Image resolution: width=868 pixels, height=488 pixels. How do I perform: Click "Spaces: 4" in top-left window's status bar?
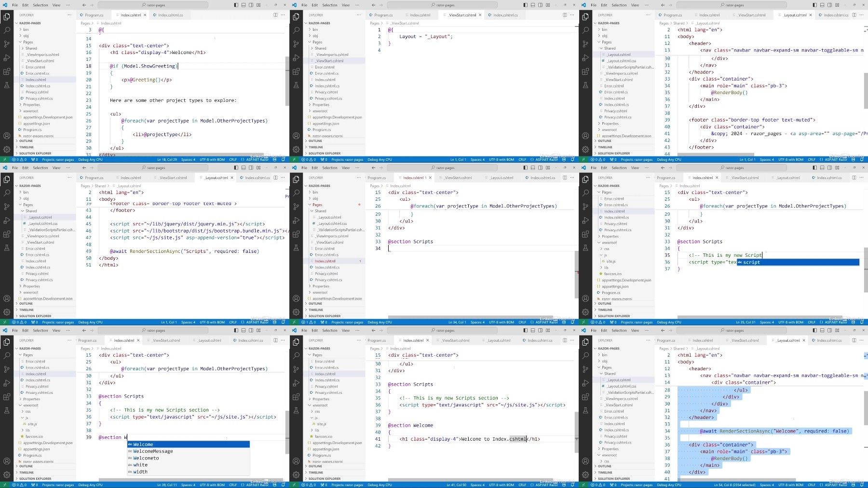(189, 159)
